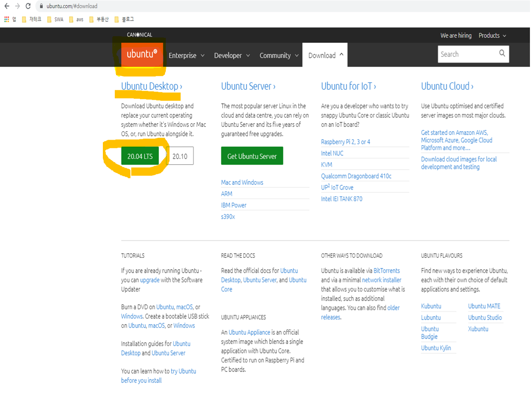This screenshot has width=532, height=394.
Task: Open the Intel IEI TANK 870 link
Action: (x=342, y=198)
